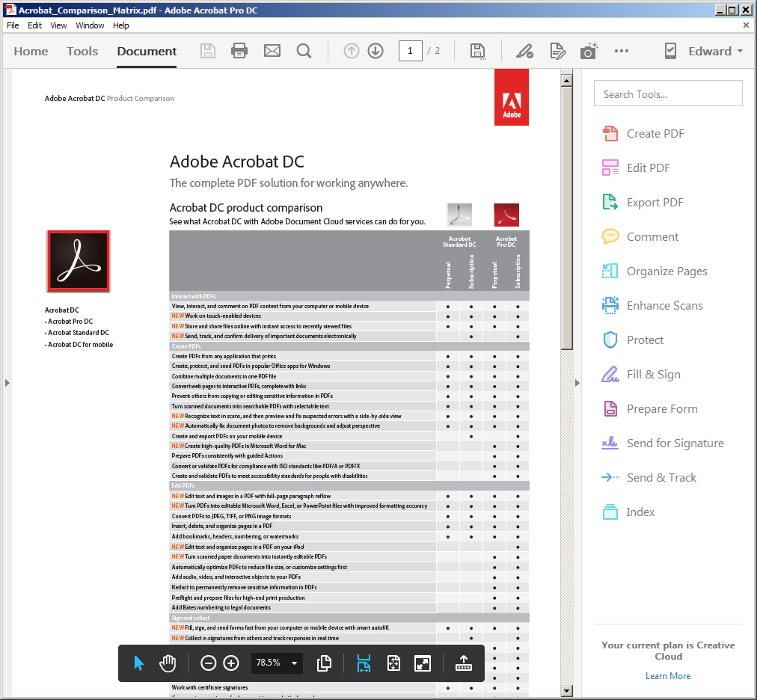Viewport: 757px width, 700px height.
Task: Switch to the Tools tab
Action: (x=82, y=51)
